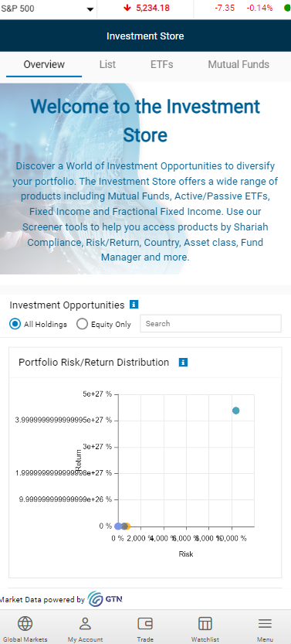Viewport: 291px width, 644px height.
Task: Click the teal high-risk data point
Action: pos(235,411)
